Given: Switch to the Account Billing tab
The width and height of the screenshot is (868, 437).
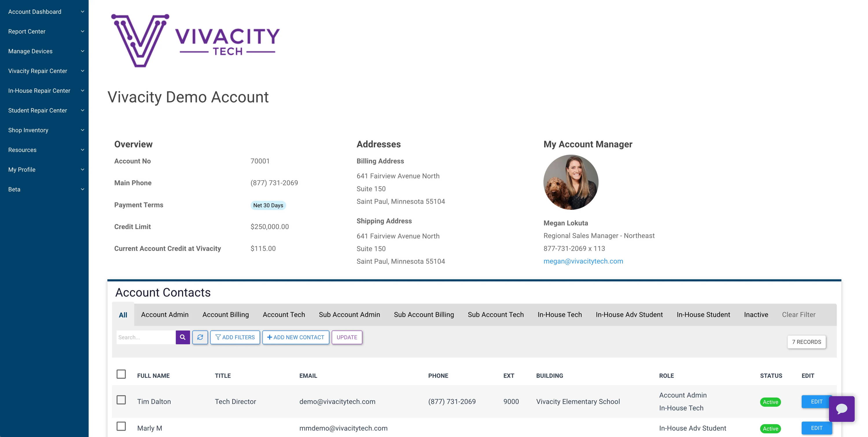Looking at the screenshot, I should (225, 315).
